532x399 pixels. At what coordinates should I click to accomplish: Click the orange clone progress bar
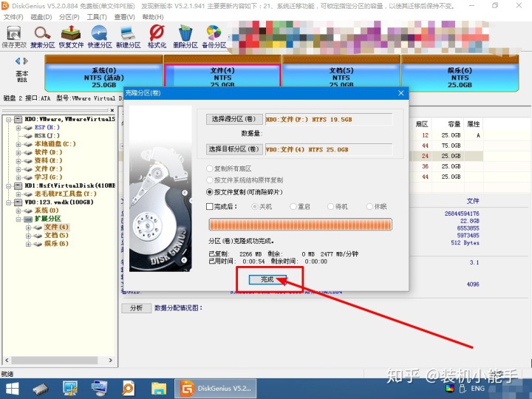pyautogui.click(x=300, y=225)
